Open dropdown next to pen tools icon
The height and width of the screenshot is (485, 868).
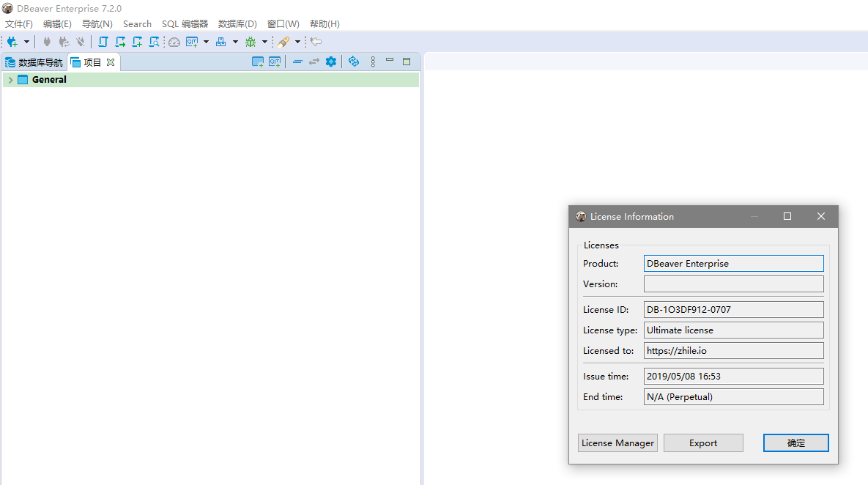pyautogui.click(x=297, y=42)
